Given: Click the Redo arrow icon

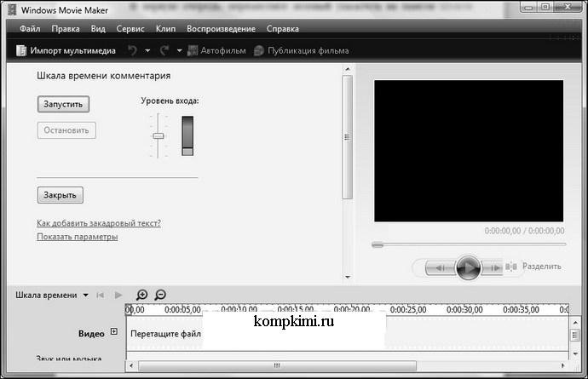Looking at the screenshot, I should coord(164,50).
